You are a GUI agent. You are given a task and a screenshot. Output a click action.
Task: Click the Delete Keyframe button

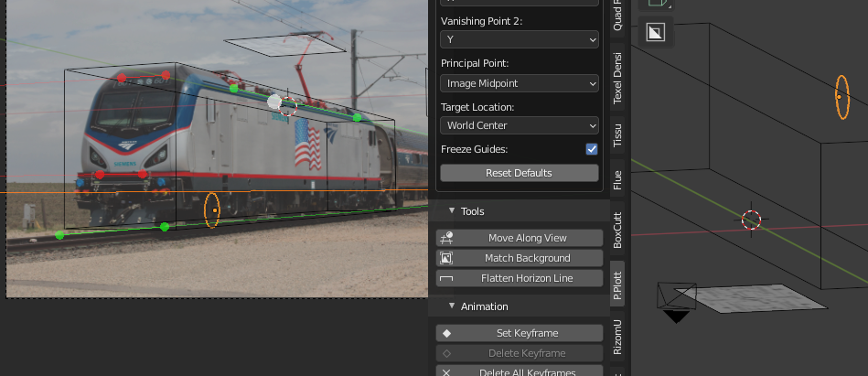(520, 353)
